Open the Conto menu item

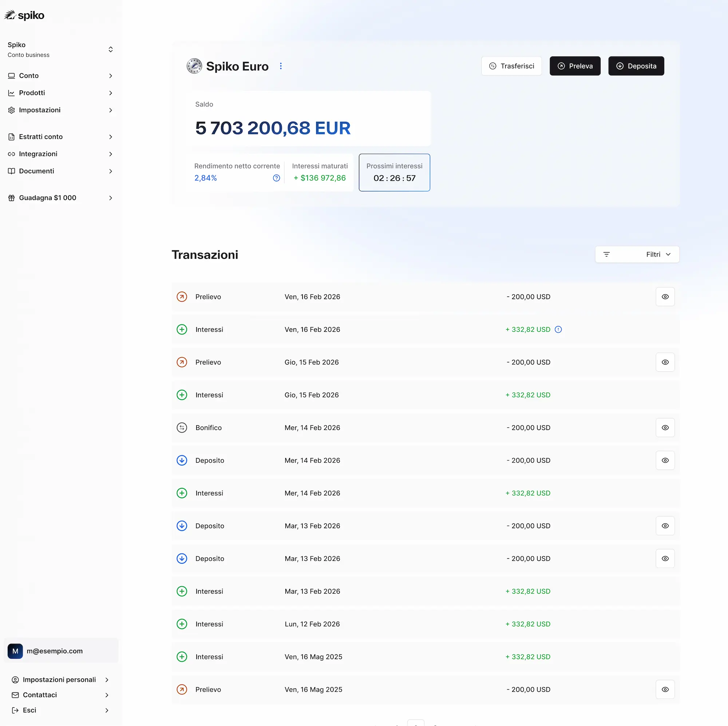tap(61, 76)
